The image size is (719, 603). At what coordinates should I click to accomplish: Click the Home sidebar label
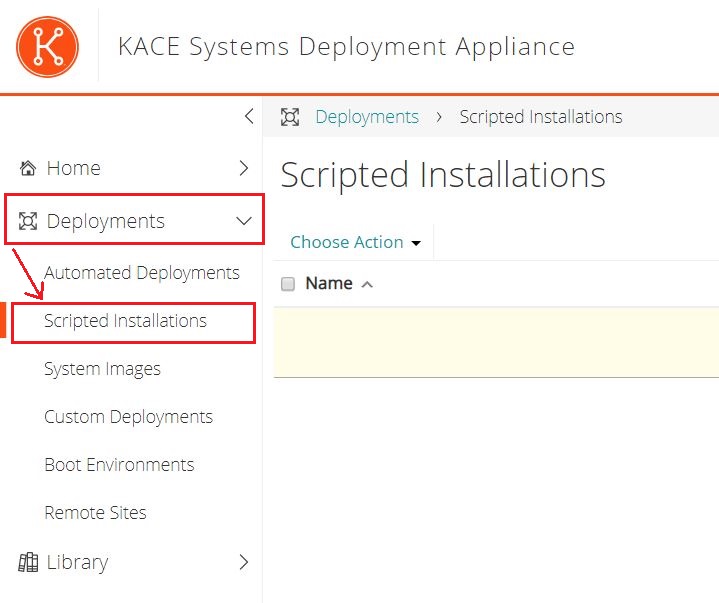pyautogui.click(x=73, y=168)
